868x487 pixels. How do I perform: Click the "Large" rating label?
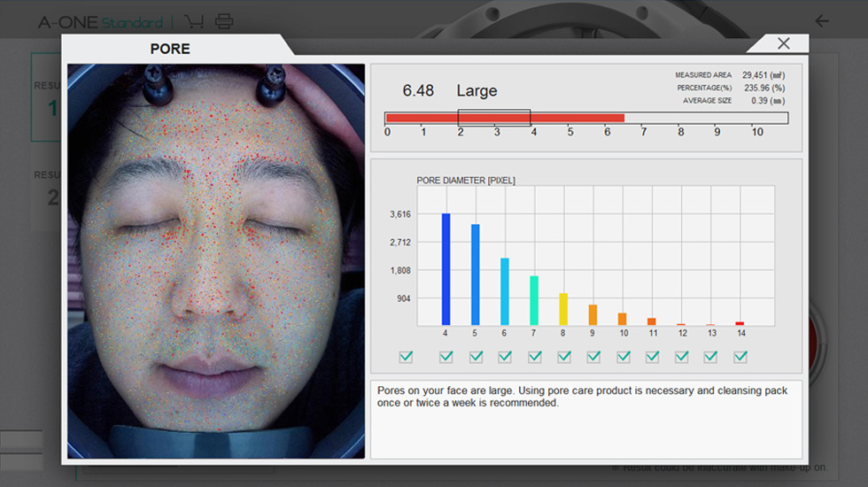477,90
